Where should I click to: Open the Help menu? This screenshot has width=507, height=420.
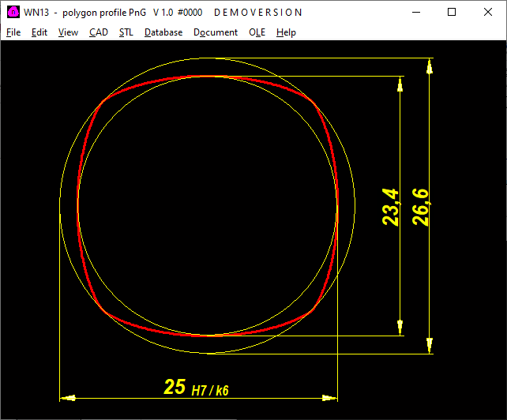coord(286,32)
